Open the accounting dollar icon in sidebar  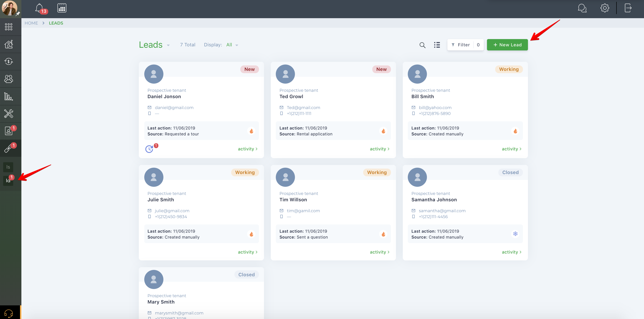pyautogui.click(x=9, y=61)
